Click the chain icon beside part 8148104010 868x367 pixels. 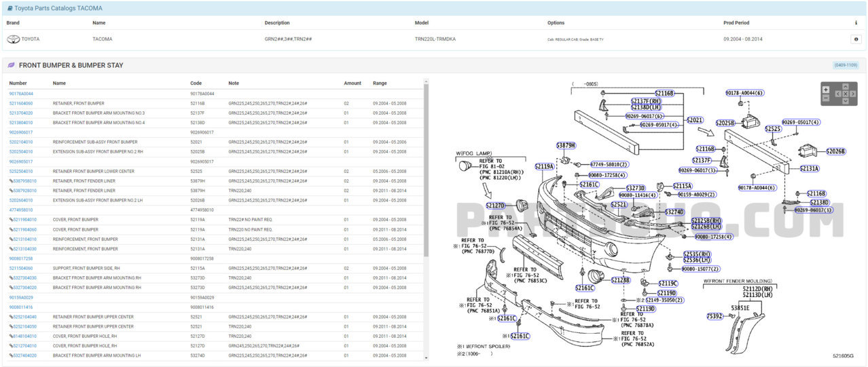[x=11, y=336]
